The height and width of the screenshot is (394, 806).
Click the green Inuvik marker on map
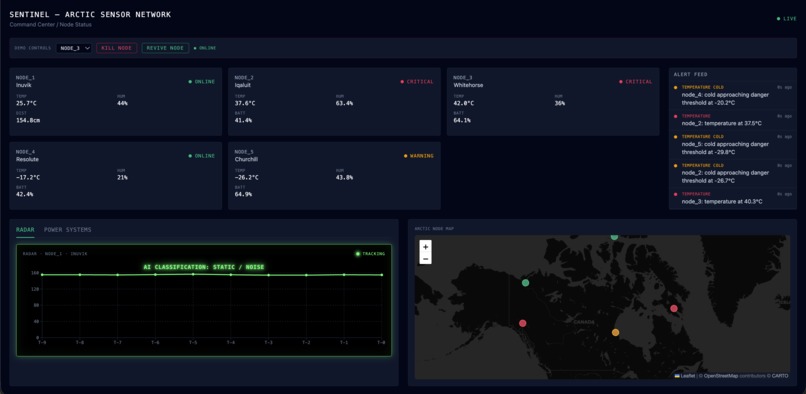525,282
